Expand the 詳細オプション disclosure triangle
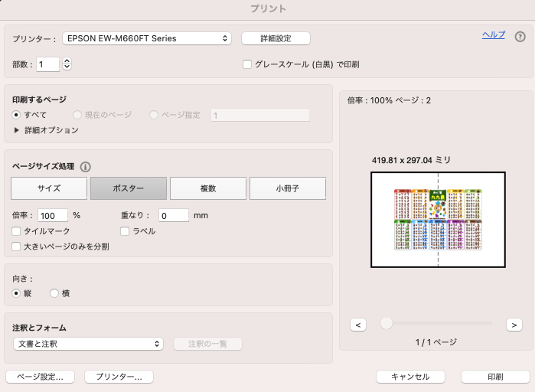Viewport: 535px width, 392px height. [17, 130]
